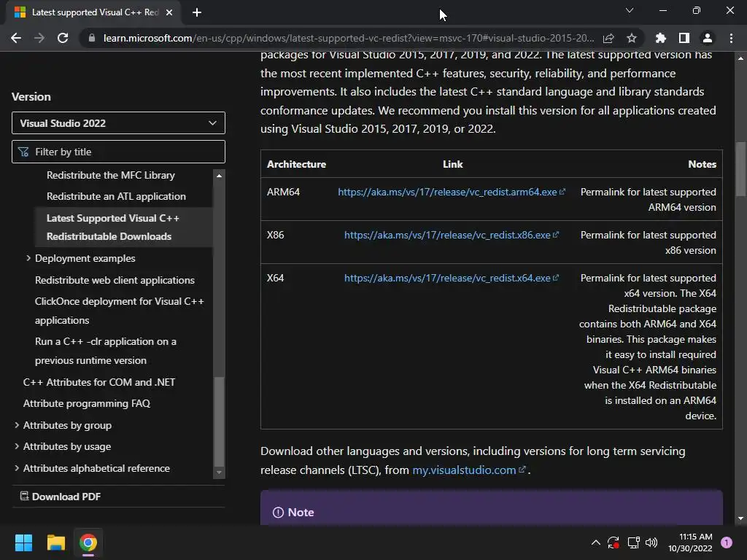
Task: Click the Link column header
Action: (452, 164)
